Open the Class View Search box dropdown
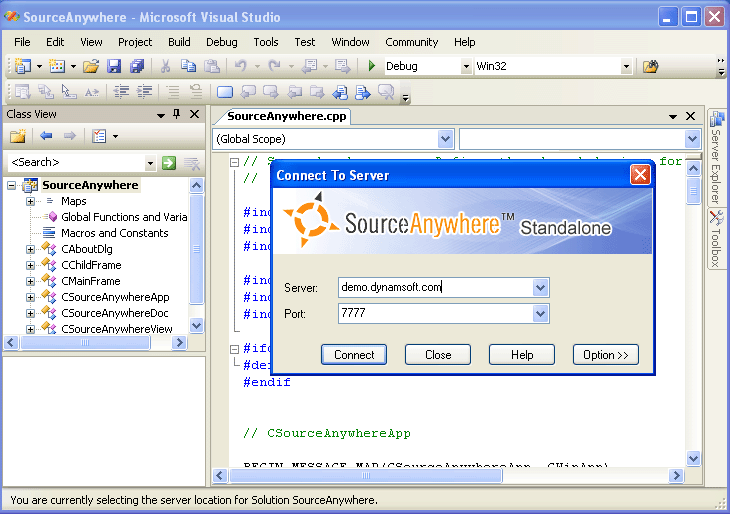This screenshot has width=730, height=514. pos(150,163)
